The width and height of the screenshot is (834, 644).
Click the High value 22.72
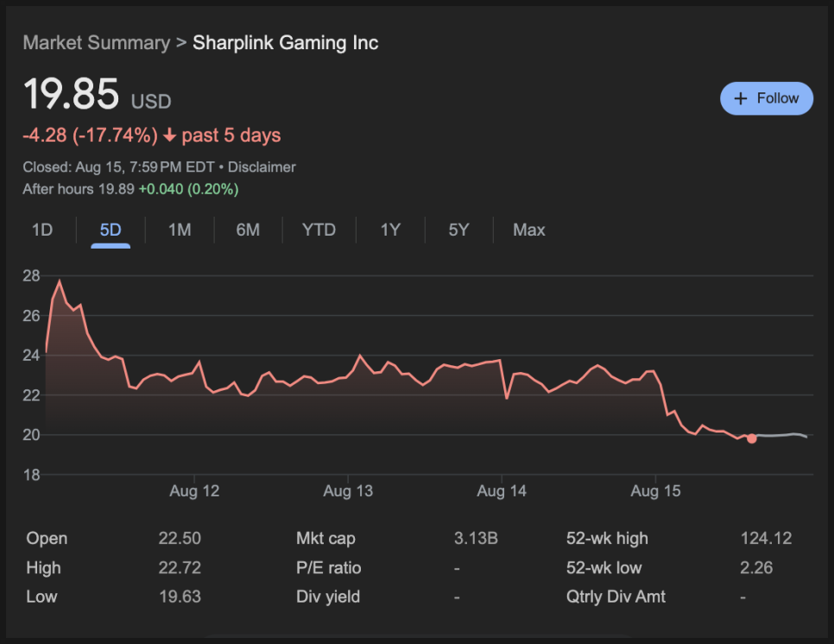[x=180, y=567]
